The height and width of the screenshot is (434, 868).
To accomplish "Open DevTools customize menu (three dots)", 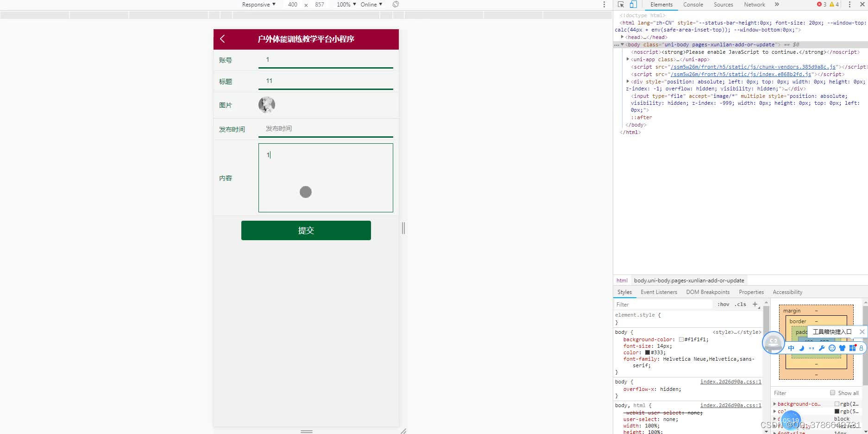I will click(849, 4).
